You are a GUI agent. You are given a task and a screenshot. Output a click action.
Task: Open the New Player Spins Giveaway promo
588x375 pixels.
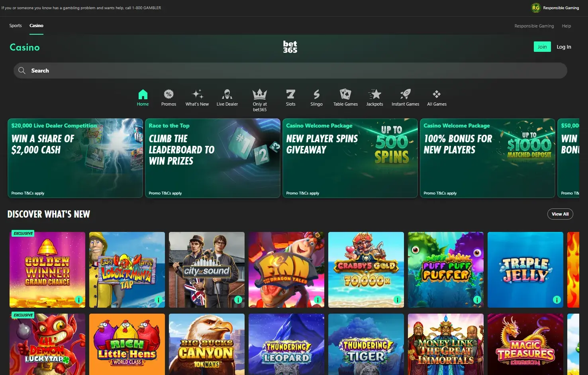(x=350, y=158)
